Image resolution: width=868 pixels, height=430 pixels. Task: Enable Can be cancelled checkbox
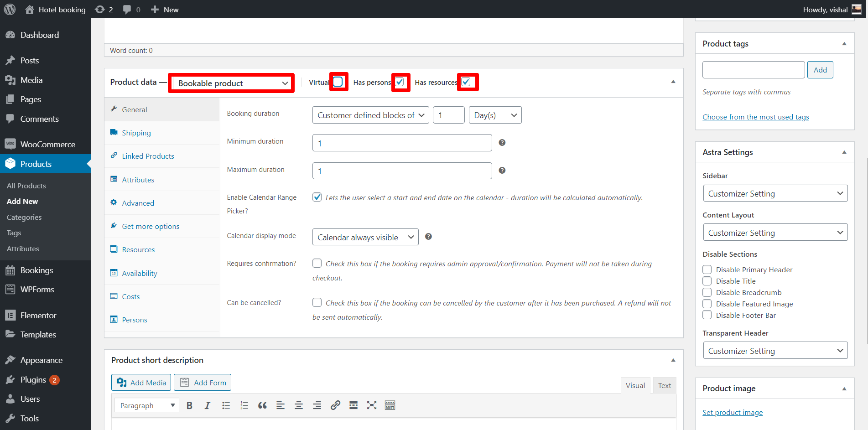(317, 302)
